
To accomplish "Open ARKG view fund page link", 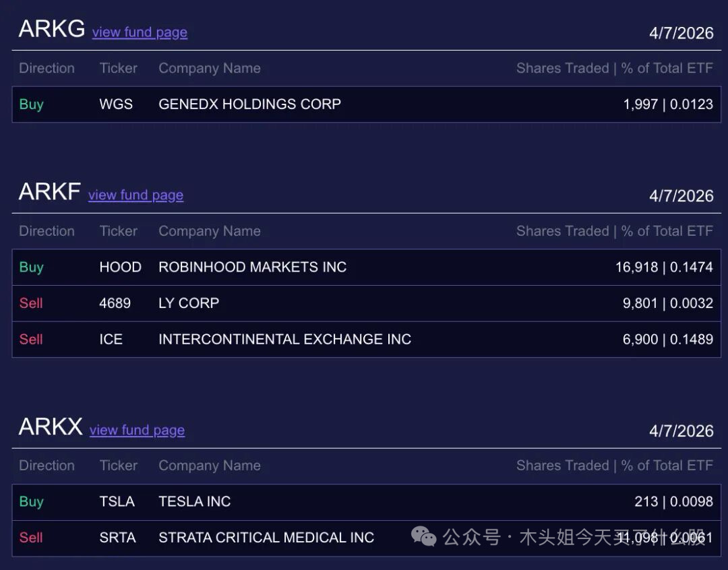I will [x=140, y=32].
